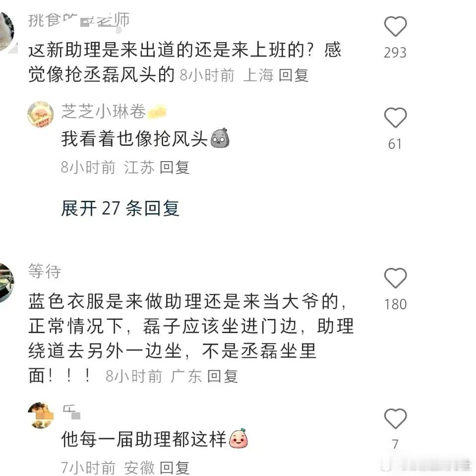Screen dimensions: 476x476
Task: Open the username 等待
Action: point(45,271)
